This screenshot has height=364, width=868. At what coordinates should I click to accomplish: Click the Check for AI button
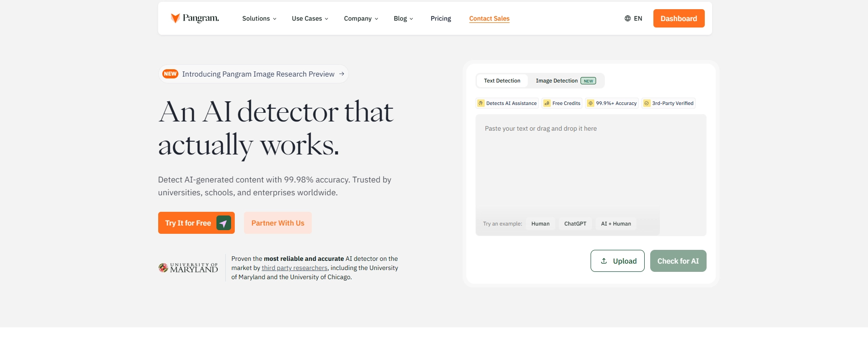pos(678,261)
